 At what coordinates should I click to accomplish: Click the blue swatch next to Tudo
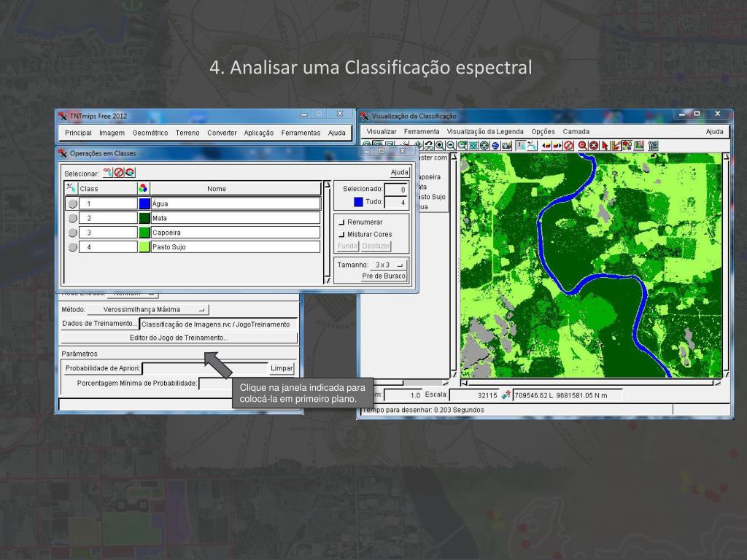click(x=358, y=202)
